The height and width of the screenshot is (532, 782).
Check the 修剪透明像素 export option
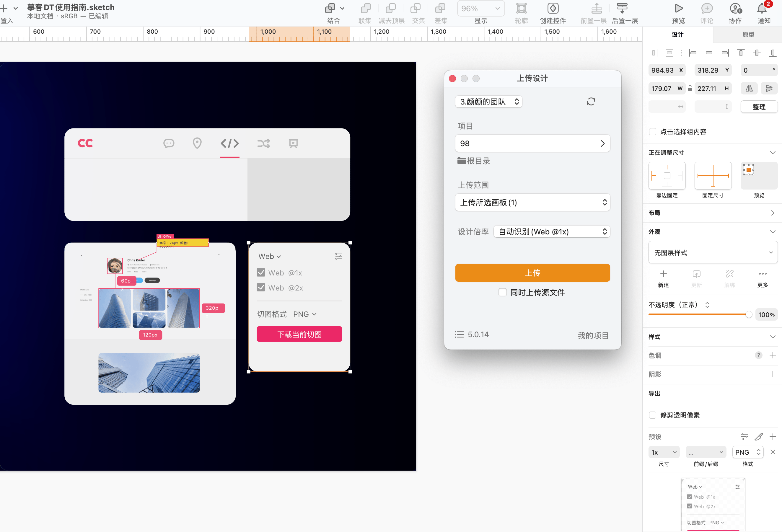[652, 415]
